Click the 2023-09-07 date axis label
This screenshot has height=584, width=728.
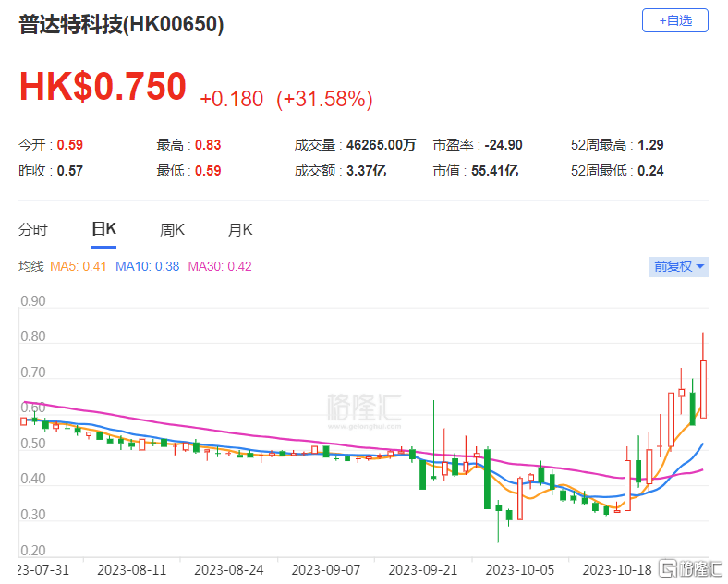tap(326, 569)
